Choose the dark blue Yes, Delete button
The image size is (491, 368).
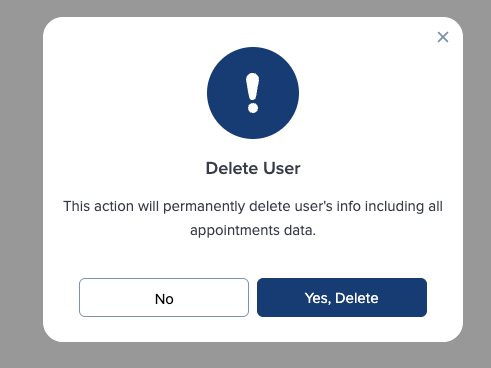click(342, 297)
